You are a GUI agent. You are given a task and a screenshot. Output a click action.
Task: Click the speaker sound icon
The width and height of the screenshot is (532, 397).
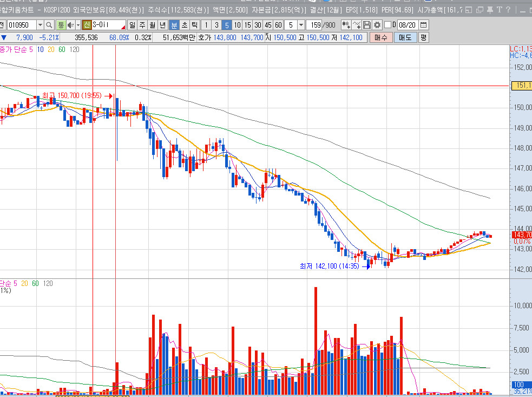pyautogui.click(x=70, y=25)
